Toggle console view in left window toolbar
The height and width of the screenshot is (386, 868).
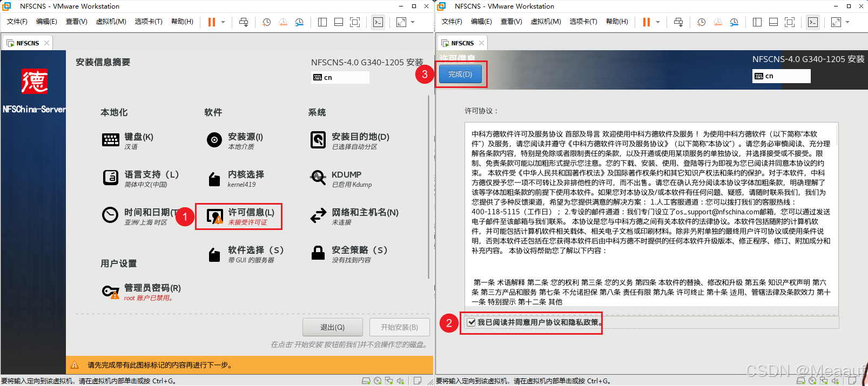click(378, 22)
